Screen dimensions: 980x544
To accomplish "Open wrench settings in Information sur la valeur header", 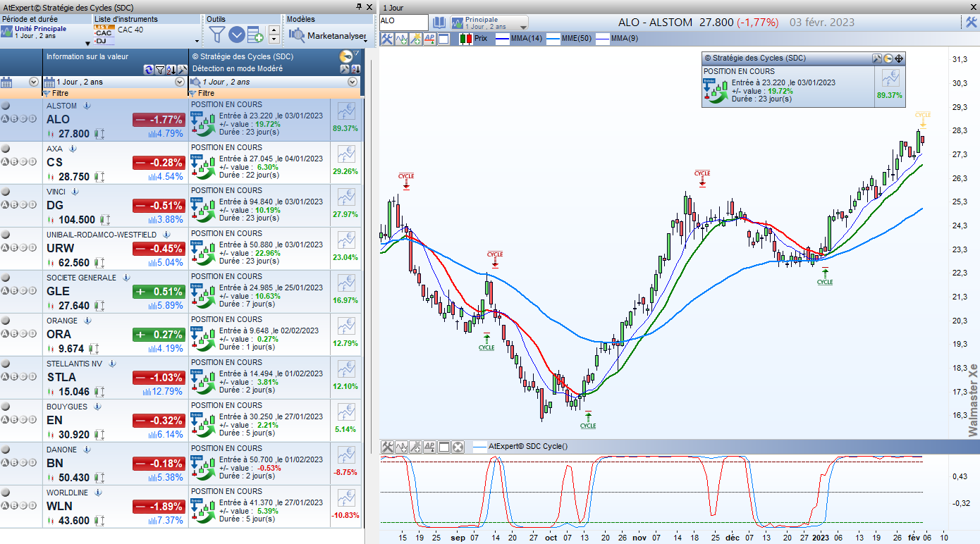I will [x=182, y=69].
